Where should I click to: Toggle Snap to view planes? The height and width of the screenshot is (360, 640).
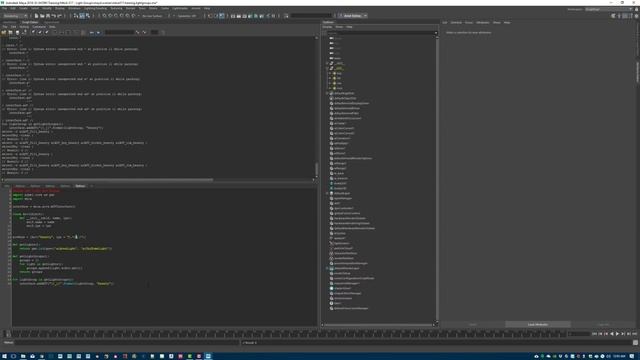point(127,16)
